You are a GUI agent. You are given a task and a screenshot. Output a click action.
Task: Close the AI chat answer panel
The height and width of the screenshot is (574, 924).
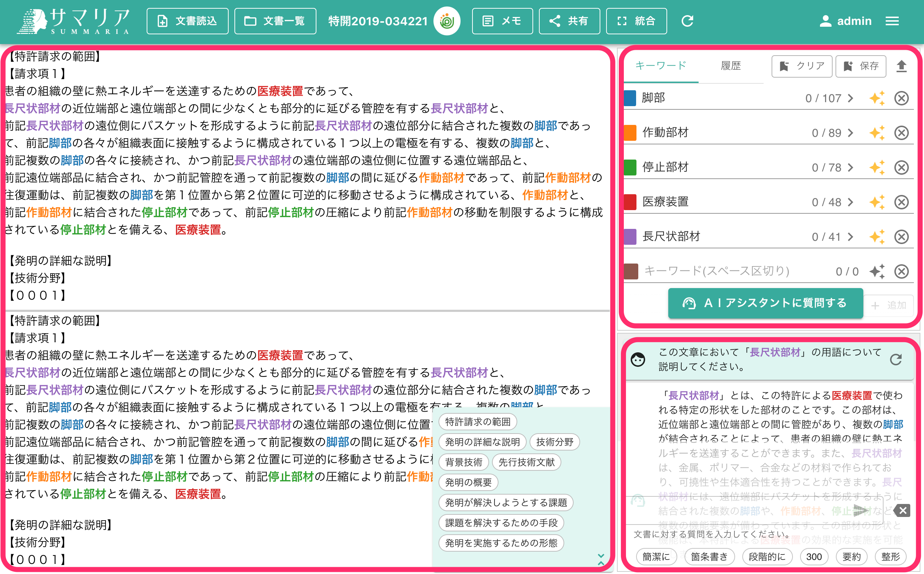903,510
